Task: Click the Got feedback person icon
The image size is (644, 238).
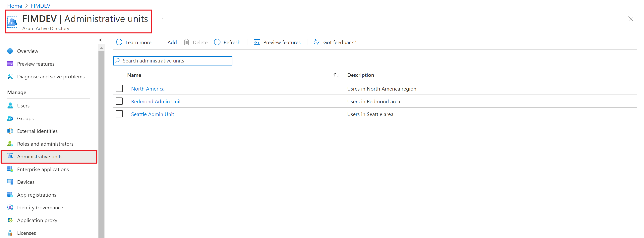Action: tap(317, 42)
